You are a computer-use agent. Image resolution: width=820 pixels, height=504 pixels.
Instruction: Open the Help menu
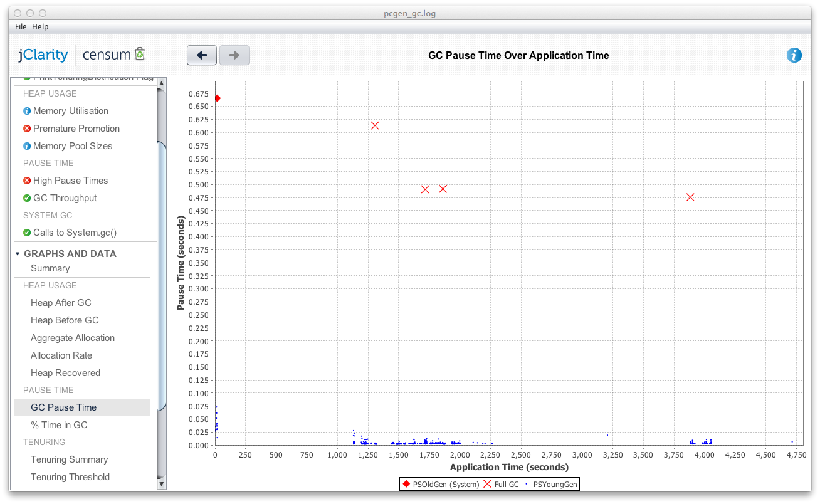point(40,27)
